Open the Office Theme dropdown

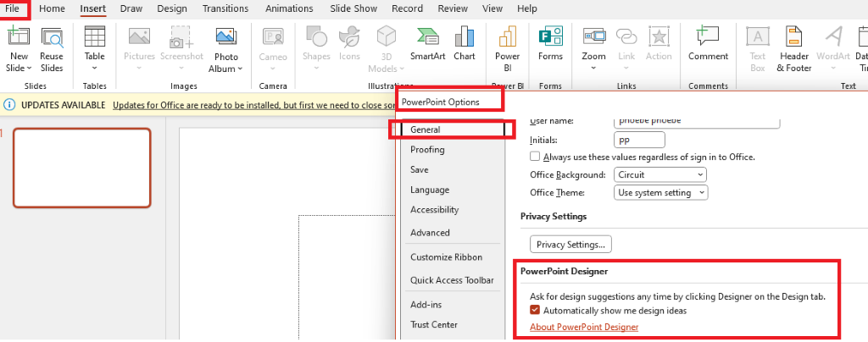(661, 192)
